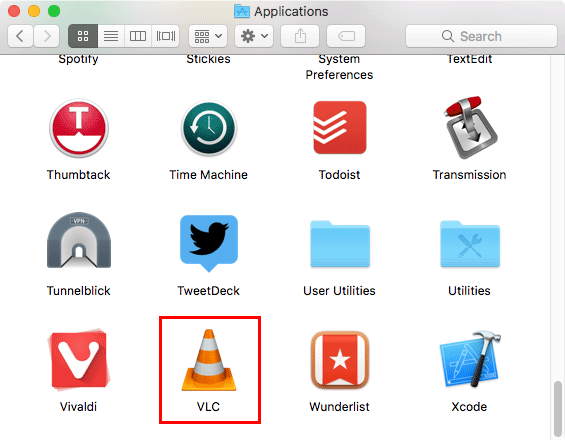Click the Utilities name label
This screenshot has height=440, width=565.
(470, 291)
